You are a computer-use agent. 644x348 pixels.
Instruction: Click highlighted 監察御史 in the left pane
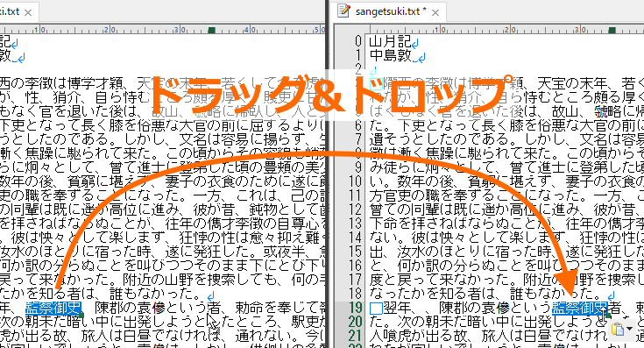(x=53, y=308)
